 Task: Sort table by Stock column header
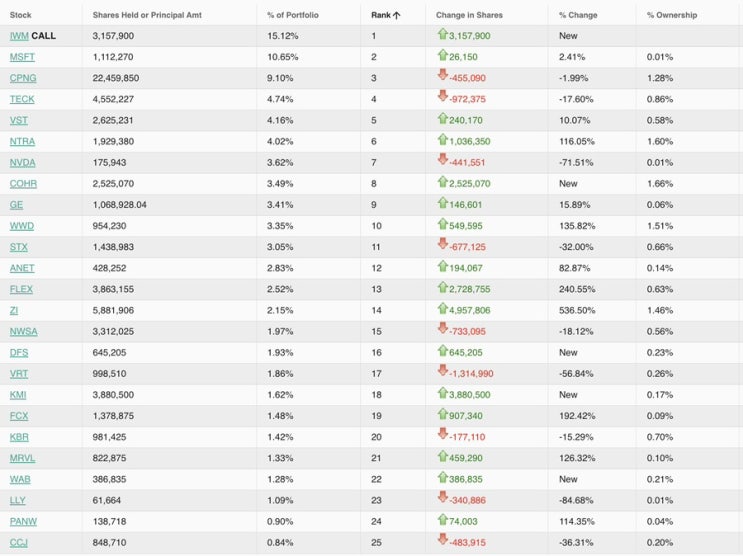[x=20, y=15]
